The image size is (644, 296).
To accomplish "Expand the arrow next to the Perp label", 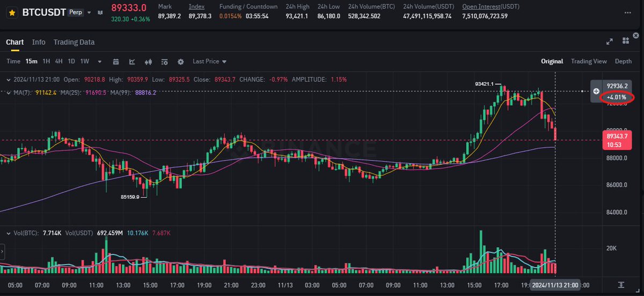I will 90,12.
